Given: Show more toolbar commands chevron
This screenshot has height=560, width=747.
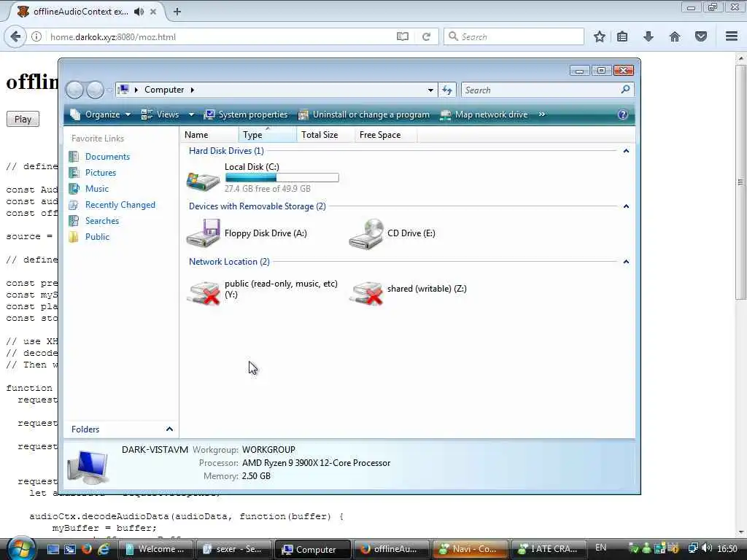Looking at the screenshot, I should click(542, 114).
